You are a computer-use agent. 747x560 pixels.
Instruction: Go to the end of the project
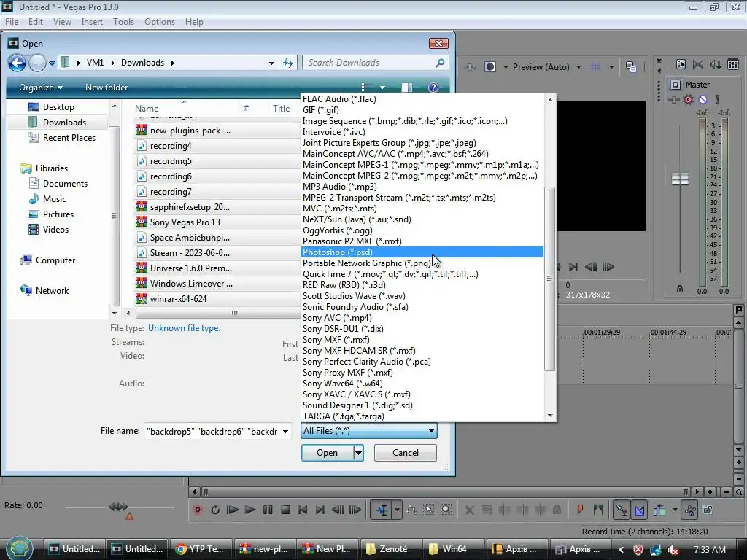pyautogui.click(x=320, y=510)
